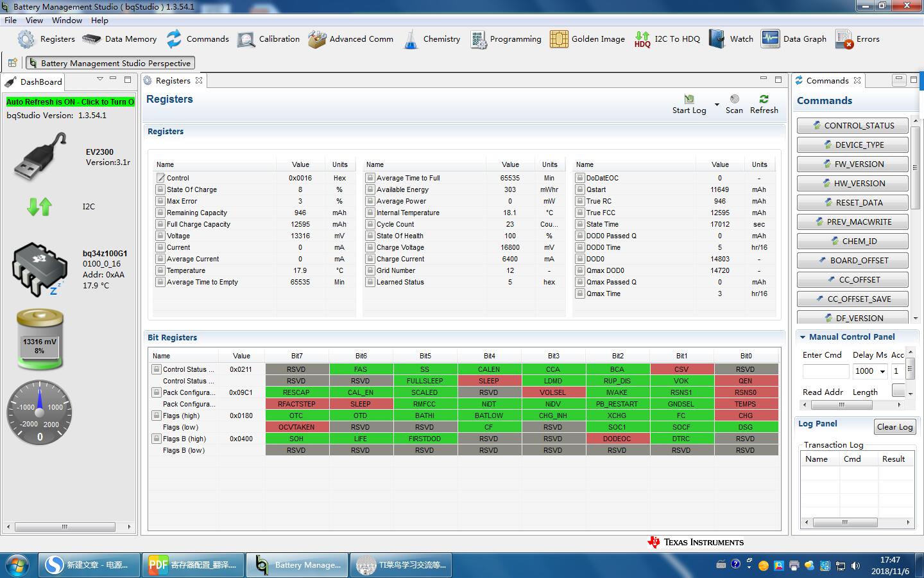The height and width of the screenshot is (578, 924).
Task: Refresh the registers with the Refresh icon
Action: click(764, 100)
